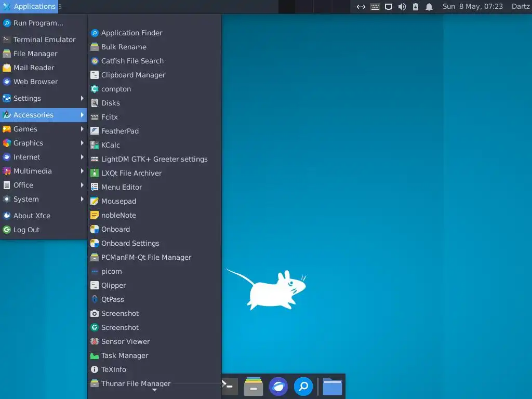Click the Menu Editor icon

[x=95, y=187]
